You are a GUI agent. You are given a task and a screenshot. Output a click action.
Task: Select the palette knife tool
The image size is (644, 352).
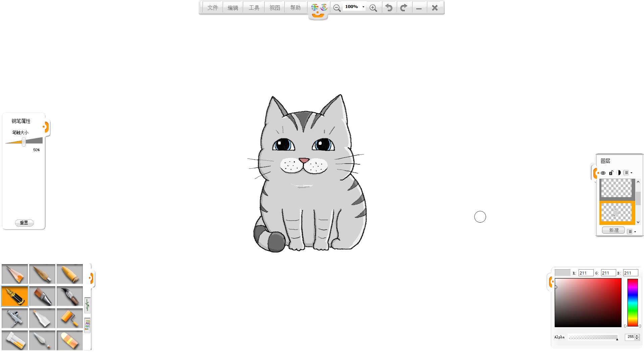click(x=42, y=340)
